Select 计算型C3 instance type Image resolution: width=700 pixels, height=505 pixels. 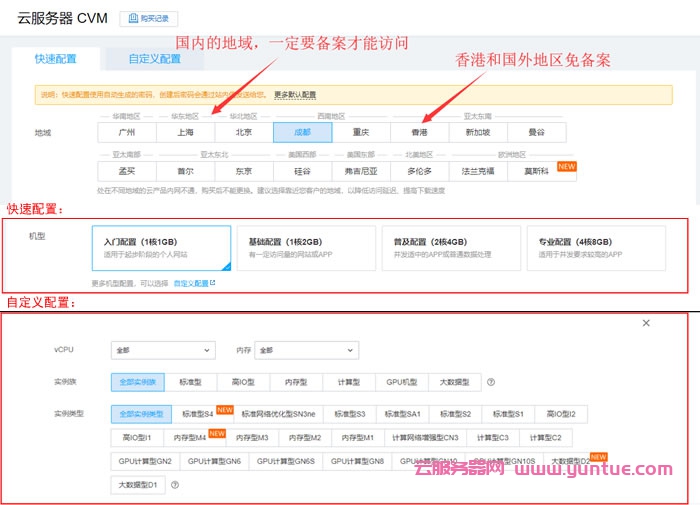pyautogui.click(x=492, y=438)
